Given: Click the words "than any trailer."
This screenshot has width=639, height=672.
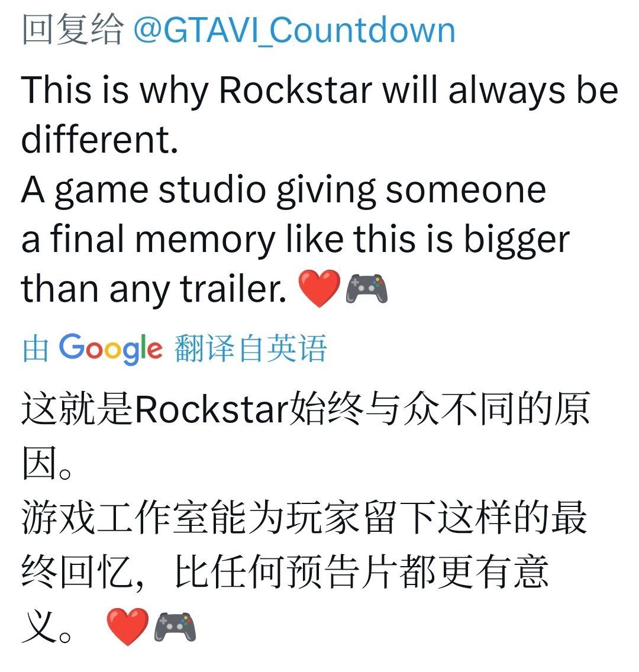Looking at the screenshot, I should coord(153,290).
